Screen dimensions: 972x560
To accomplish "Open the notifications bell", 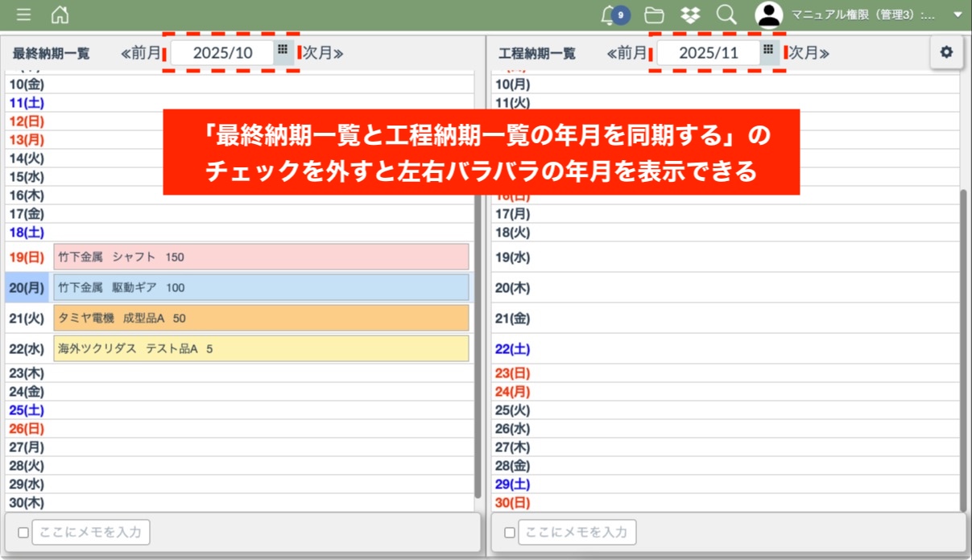I will pyautogui.click(x=610, y=14).
